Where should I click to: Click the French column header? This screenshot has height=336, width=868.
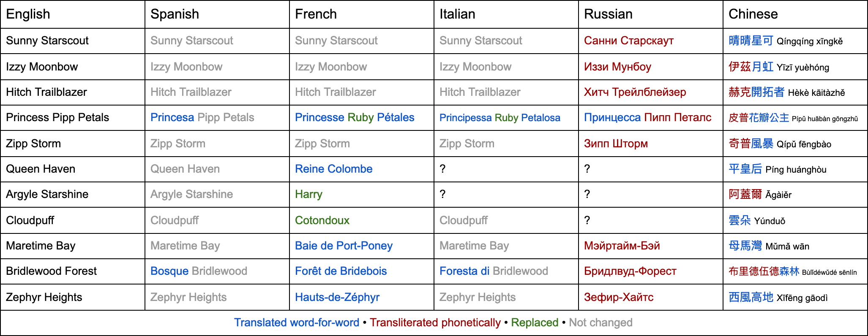(x=316, y=14)
